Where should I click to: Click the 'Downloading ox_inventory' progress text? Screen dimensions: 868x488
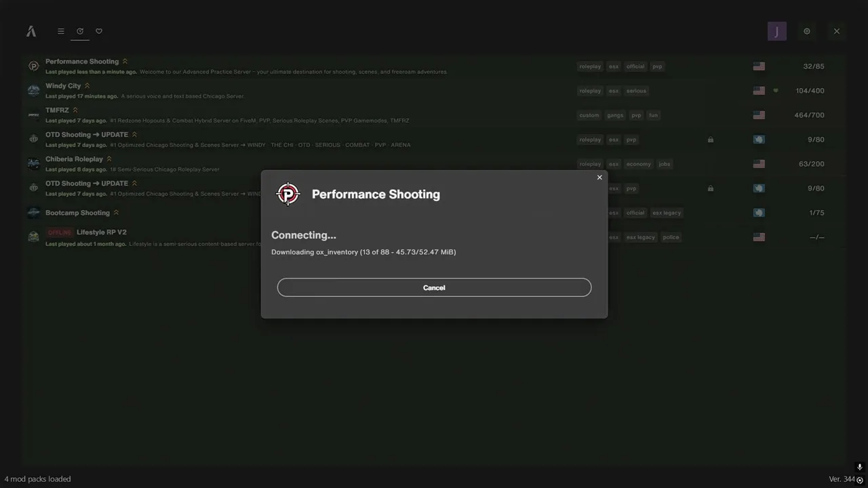click(363, 252)
